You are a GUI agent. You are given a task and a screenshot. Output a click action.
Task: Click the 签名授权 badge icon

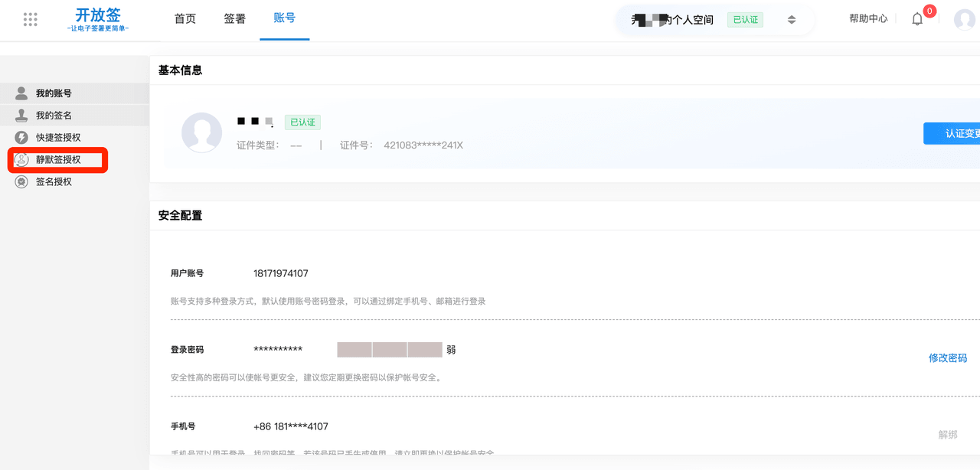click(21, 182)
